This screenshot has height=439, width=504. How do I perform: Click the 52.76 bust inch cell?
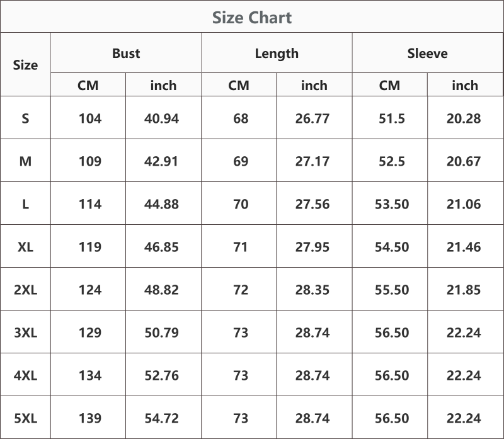pyautogui.click(x=162, y=375)
